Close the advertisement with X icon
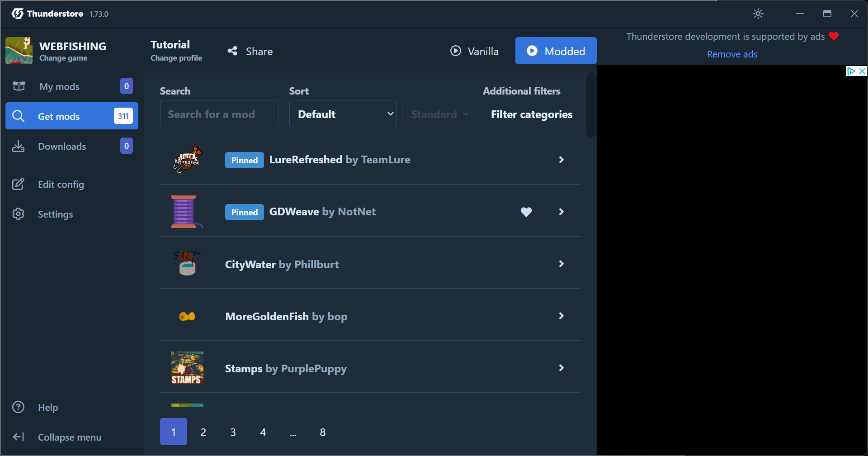The width and height of the screenshot is (868, 456). coord(862,71)
